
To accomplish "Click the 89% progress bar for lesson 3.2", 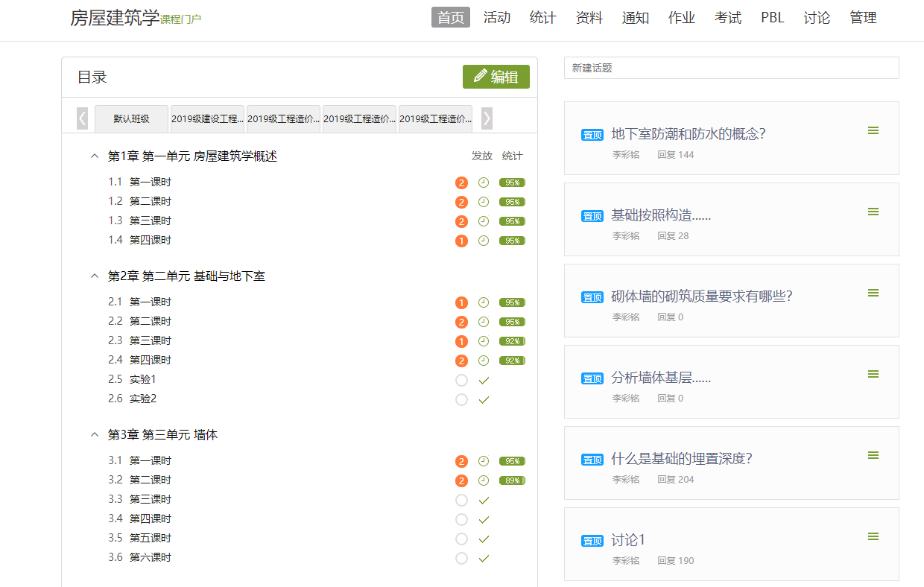I will (512, 480).
